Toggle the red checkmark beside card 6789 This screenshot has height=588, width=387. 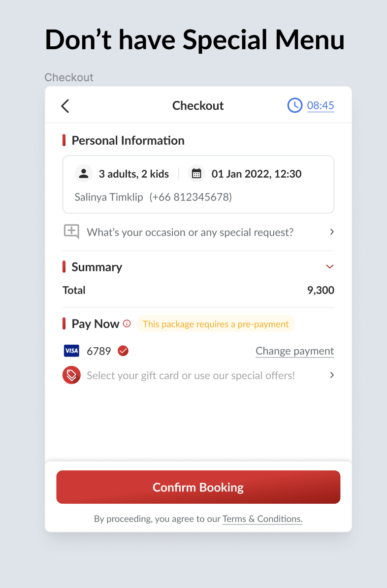[x=123, y=351]
